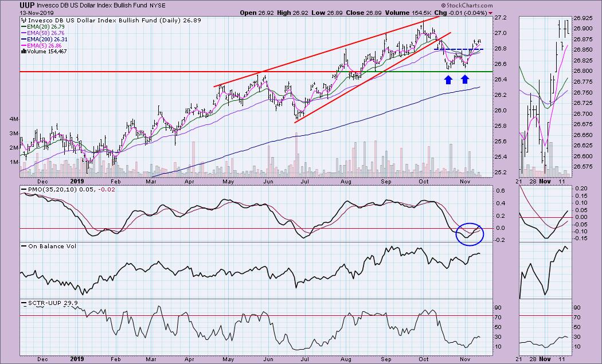Click the EMA(5) 26.86 legend entry

click(44, 45)
